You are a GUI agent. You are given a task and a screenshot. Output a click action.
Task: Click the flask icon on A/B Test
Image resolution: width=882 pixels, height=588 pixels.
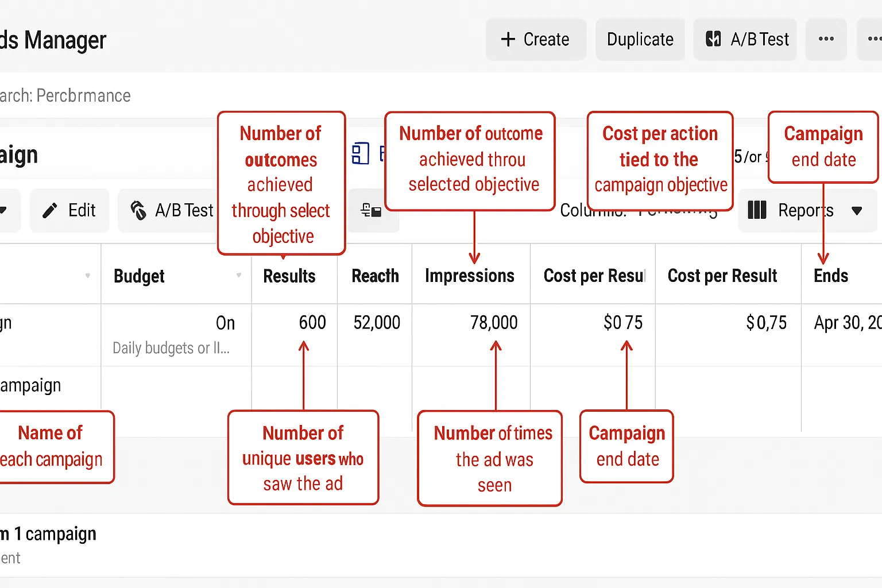(138, 211)
